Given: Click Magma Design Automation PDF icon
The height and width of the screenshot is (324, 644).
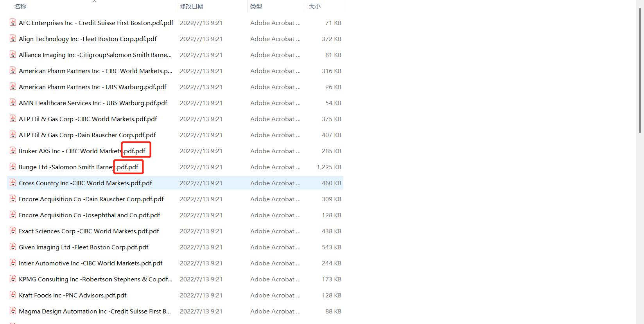Looking at the screenshot, I should pos(13,311).
